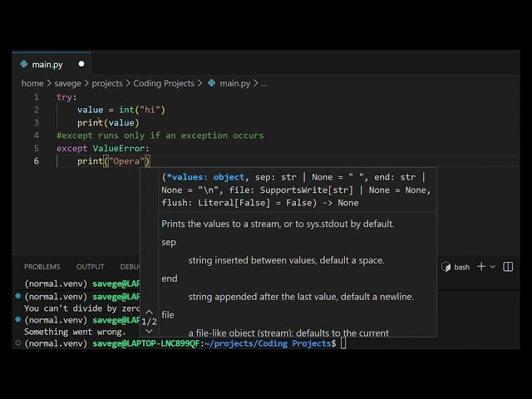
Task: Click '~/projects/Coding Projects' path in terminal prompt
Action: pos(268,343)
